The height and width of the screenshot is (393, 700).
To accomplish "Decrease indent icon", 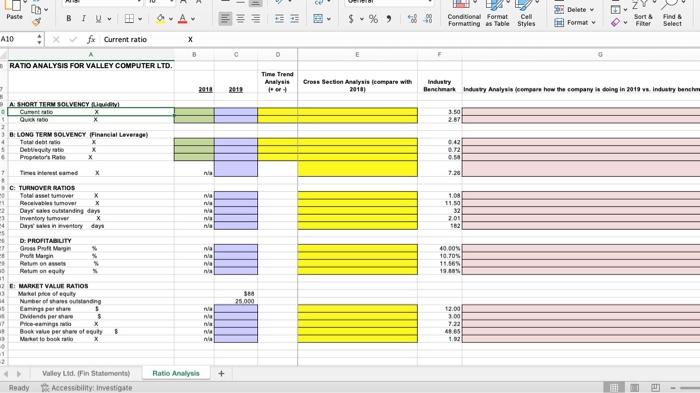I will click(279, 19).
